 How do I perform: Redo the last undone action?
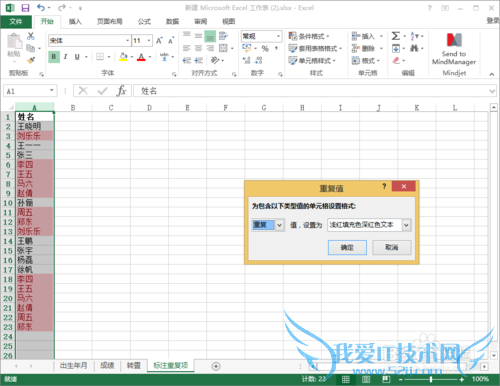click(62, 7)
